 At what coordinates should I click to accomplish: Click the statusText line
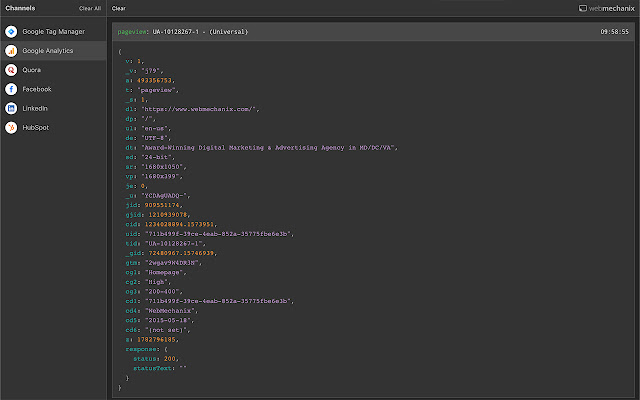click(160, 368)
